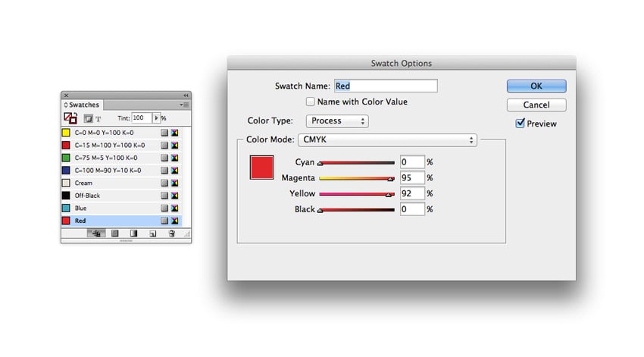This screenshot has height=357, width=644.
Task: Click the Cancel button
Action: (x=536, y=105)
